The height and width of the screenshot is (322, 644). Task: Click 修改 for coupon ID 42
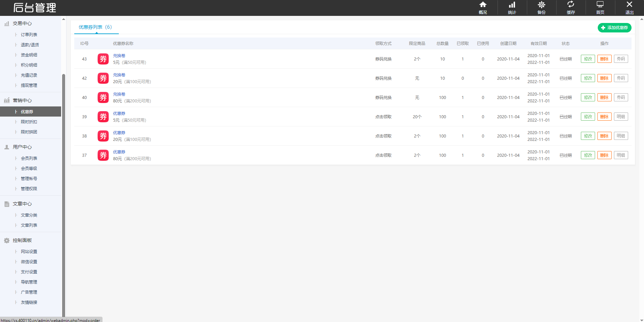coord(588,78)
